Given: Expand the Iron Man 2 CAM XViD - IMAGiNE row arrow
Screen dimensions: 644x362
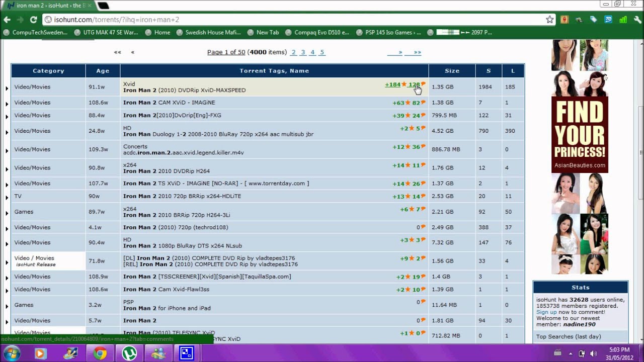Looking at the screenshot, I should click(7, 104).
